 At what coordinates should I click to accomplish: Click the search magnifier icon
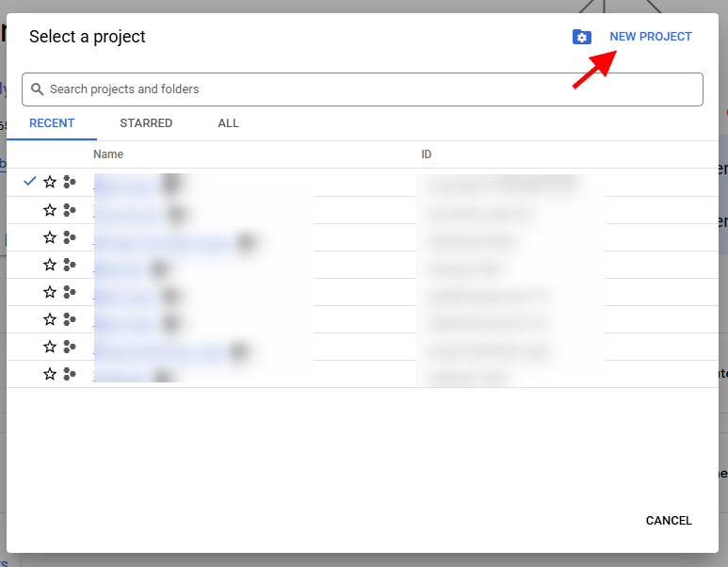pos(38,89)
